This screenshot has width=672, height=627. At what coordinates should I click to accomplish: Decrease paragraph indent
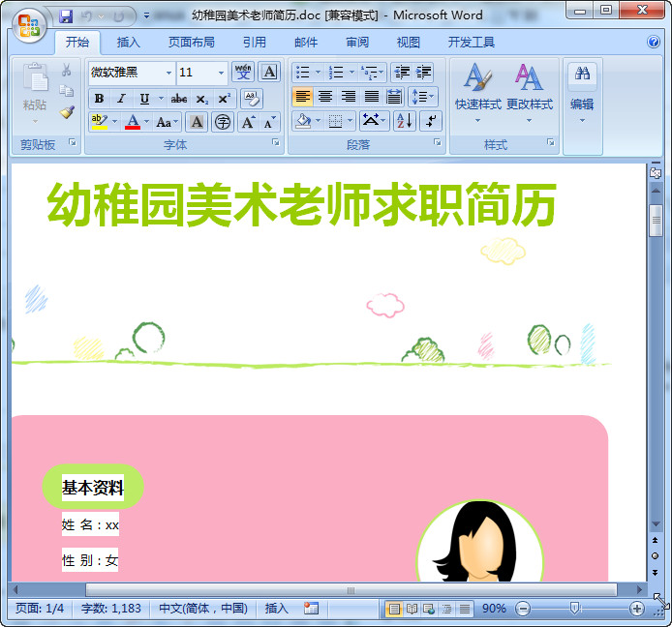coord(402,72)
